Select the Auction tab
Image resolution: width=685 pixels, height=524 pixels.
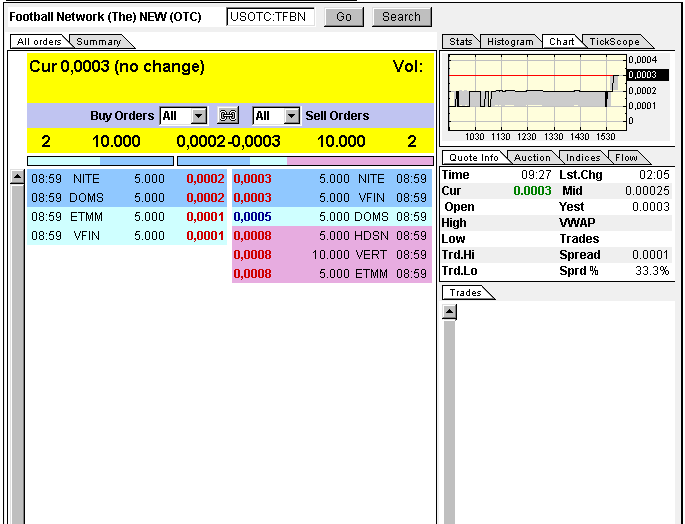532,158
